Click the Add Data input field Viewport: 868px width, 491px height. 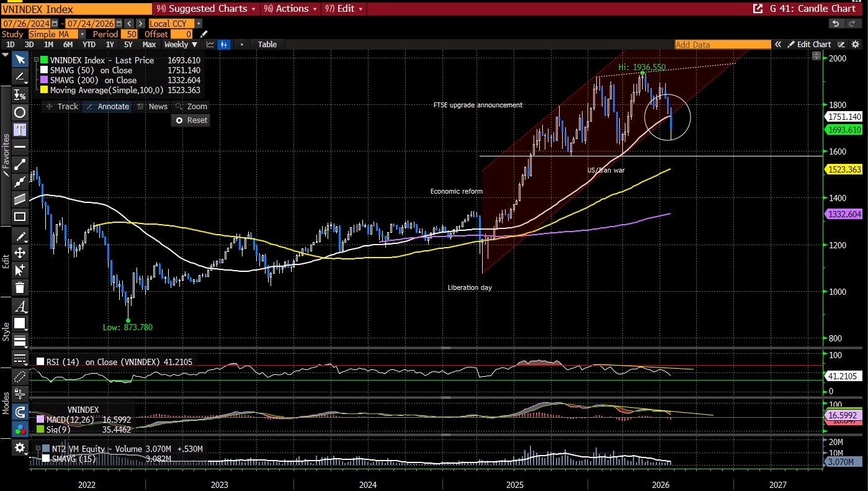coord(722,45)
